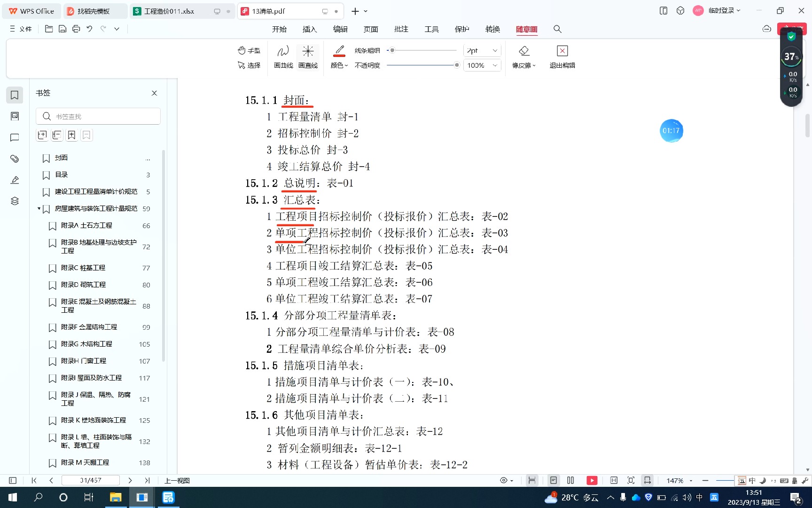
Task: Open the 转换 ribbon tab
Action: pyautogui.click(x=492, y=29)
